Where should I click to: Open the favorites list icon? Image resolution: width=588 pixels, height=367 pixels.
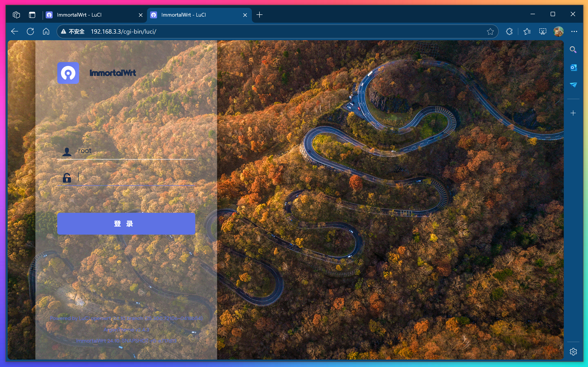coord(527,31)
